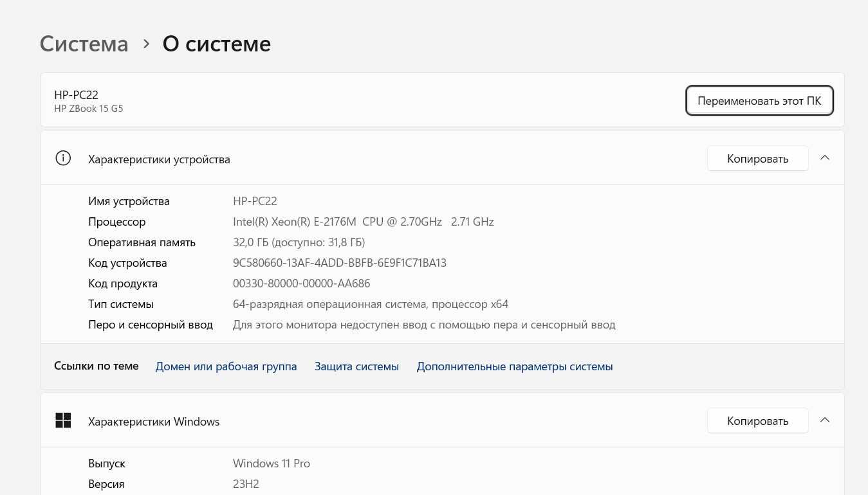Collapse the Характеристики устройства section chevron
Screen dimensions: 868x495
click(825, 158)
